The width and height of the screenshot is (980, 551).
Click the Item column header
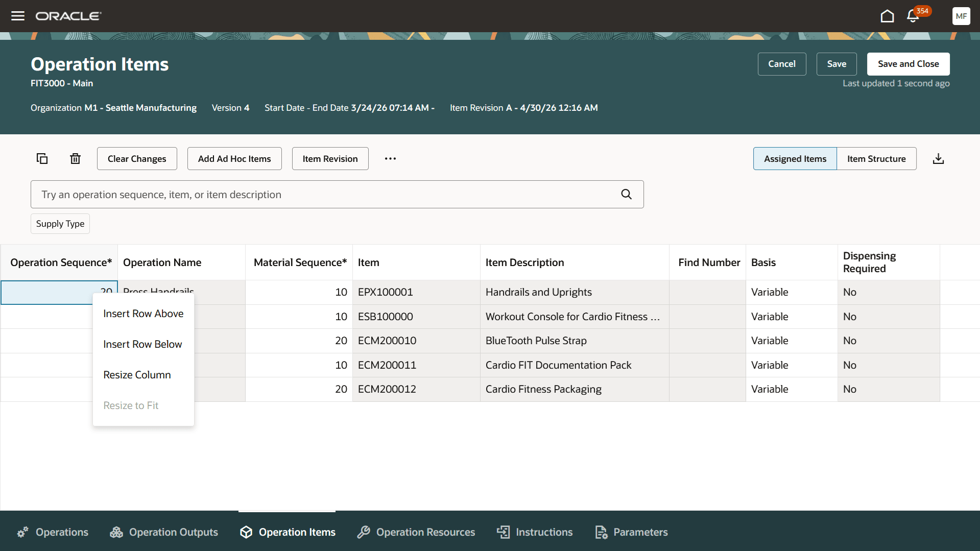pos(416,262)
